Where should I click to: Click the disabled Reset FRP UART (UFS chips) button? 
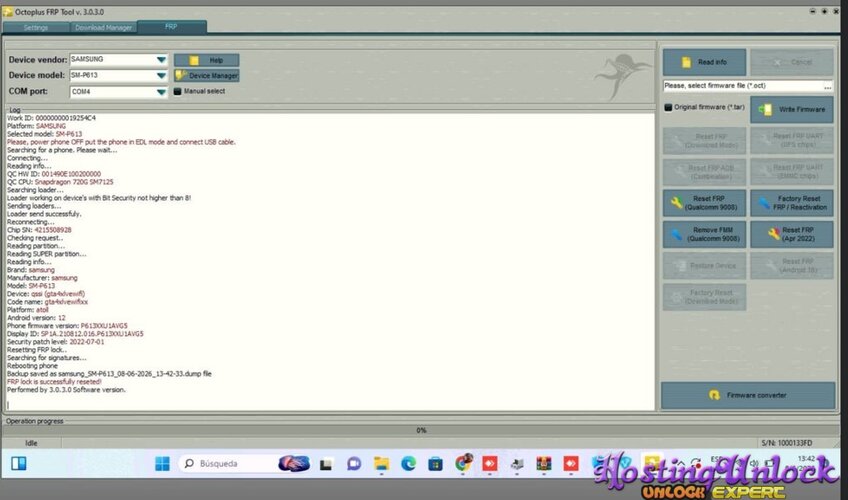[792, 141]
